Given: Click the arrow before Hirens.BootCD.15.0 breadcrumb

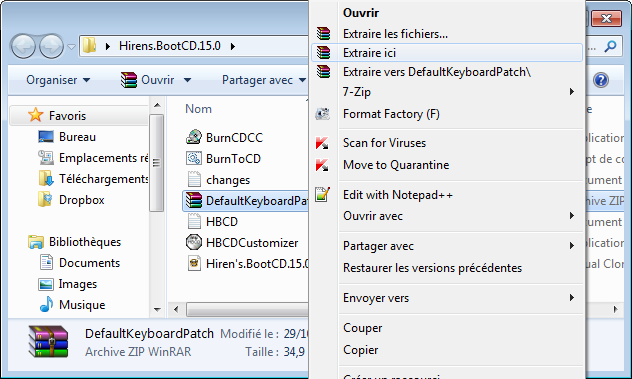Looking at the screenshot, I should [108, 46].
